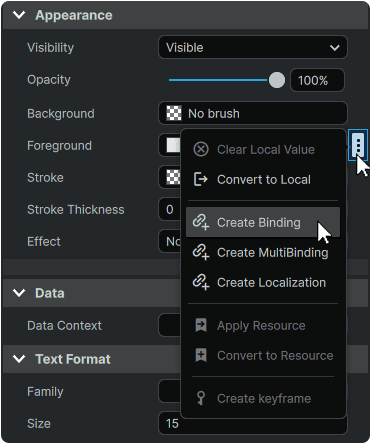Choose Create MultiBinding menu entry
Image resolution: width=371 pixels, height=444 pixels.
(x=263, y=252)
